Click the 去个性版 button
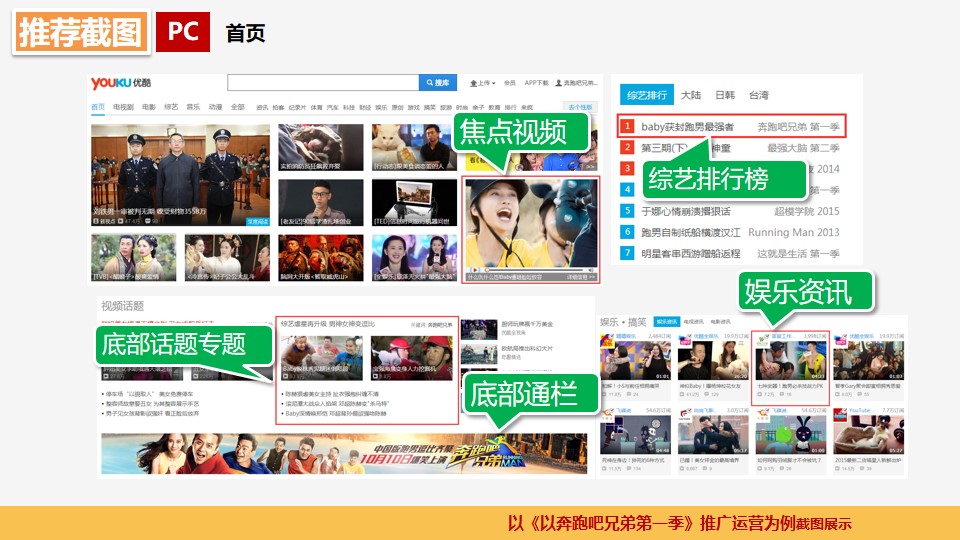This screenshot has width=960, height=540. click(x=580, y=107)
